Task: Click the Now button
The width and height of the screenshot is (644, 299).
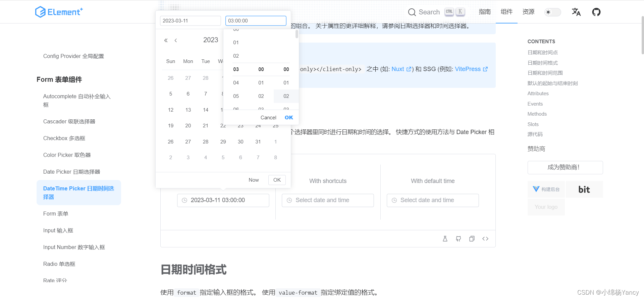Action: (x=254, y=180)
